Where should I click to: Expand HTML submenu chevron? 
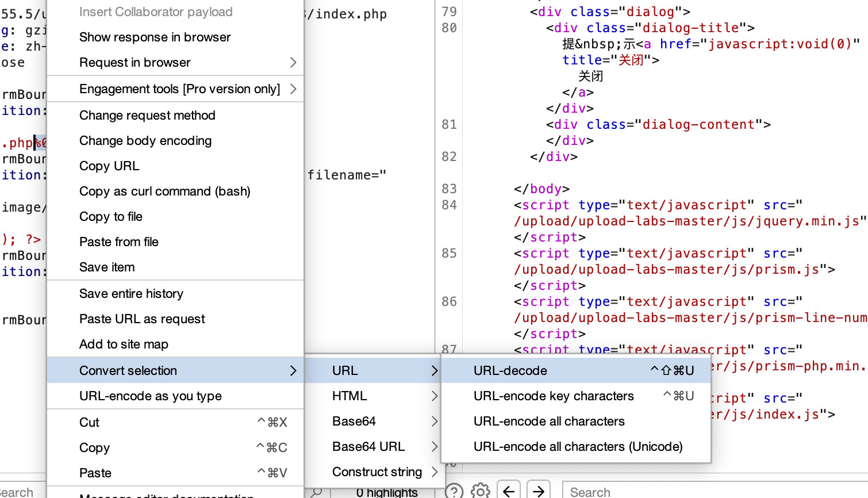[x=435, y=396]
